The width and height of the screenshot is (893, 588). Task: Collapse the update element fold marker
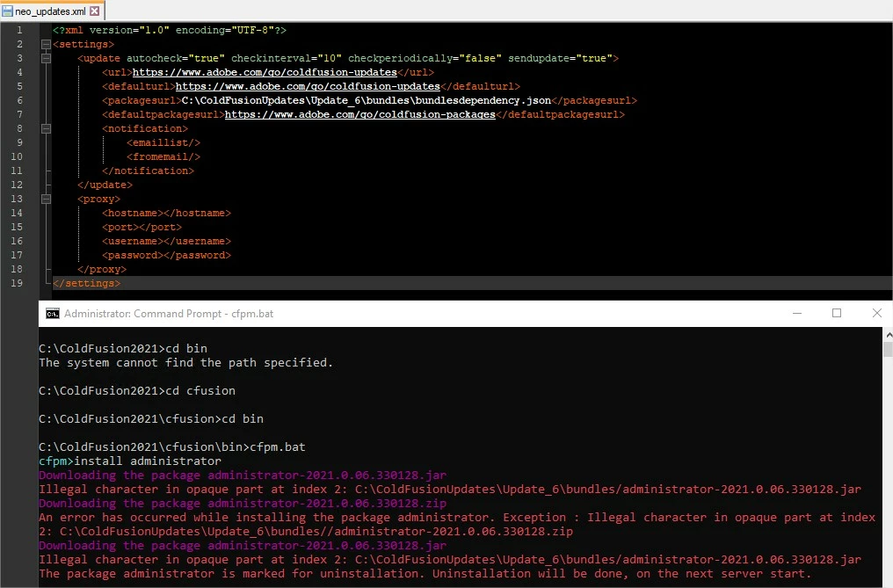point(46,58)
